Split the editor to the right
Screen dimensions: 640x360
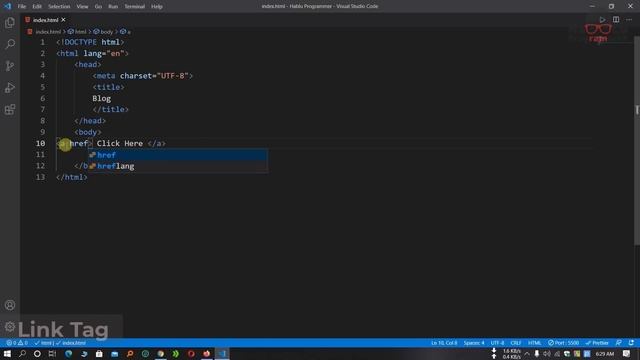click(x=616, y=20)
